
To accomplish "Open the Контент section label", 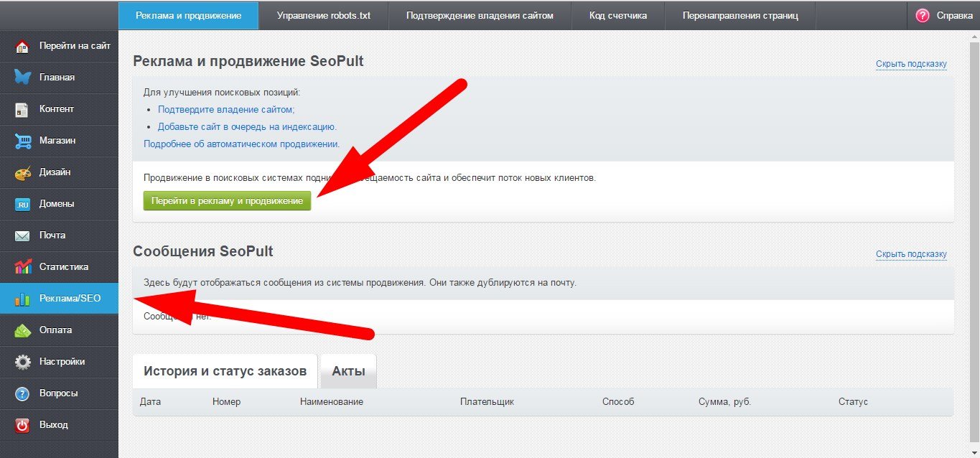I will point(57,109).
